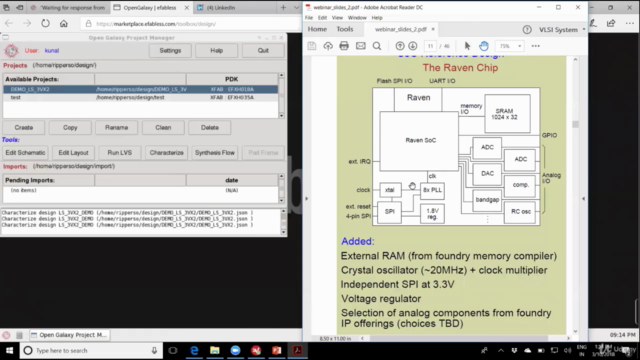
Task: Click the Characterize button
Action: (x=167, y=153)
